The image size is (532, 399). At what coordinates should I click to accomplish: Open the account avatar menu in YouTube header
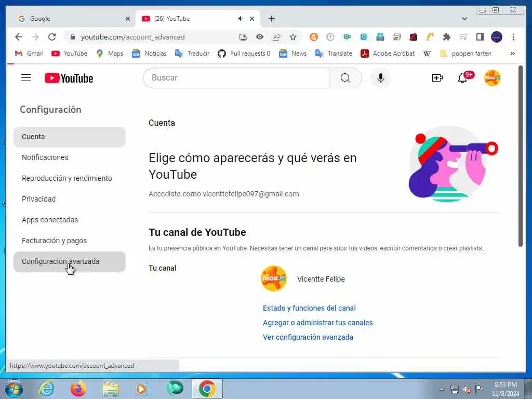493,78
